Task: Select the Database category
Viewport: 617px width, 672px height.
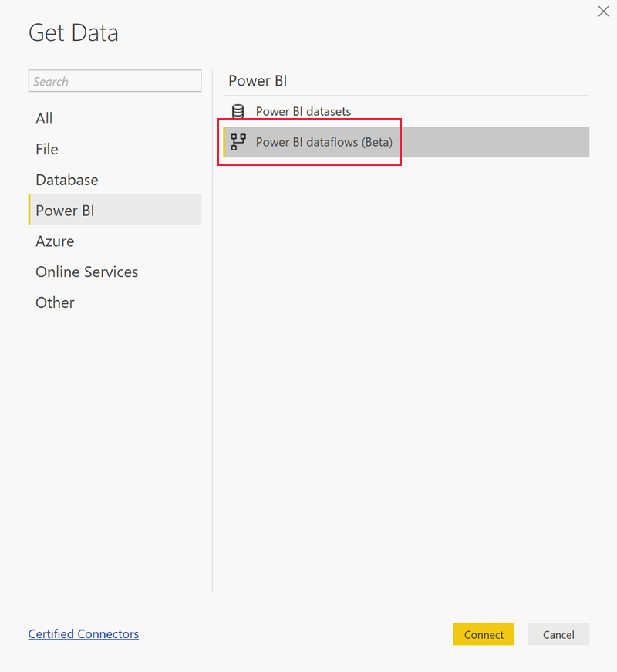Action: 115,180
